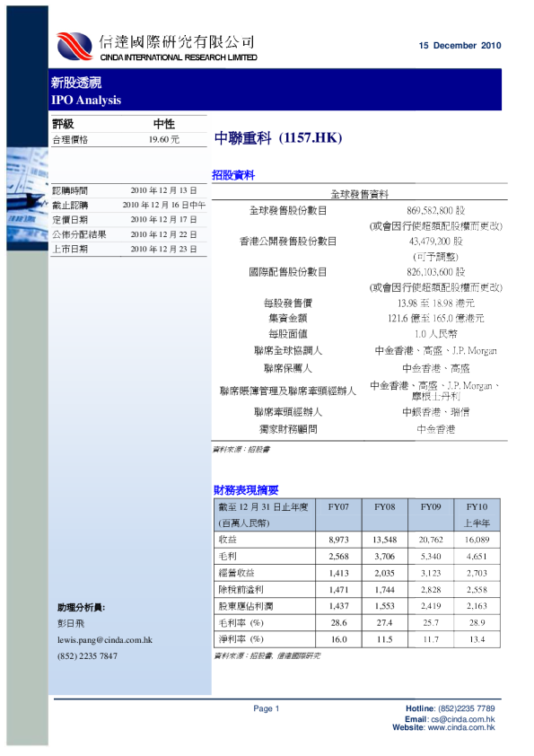Select the value 中銀香港、瑞信
Image resolution: width=534 pixels, height=756 pixels.
pyautogui.click(x=435, y=412)
